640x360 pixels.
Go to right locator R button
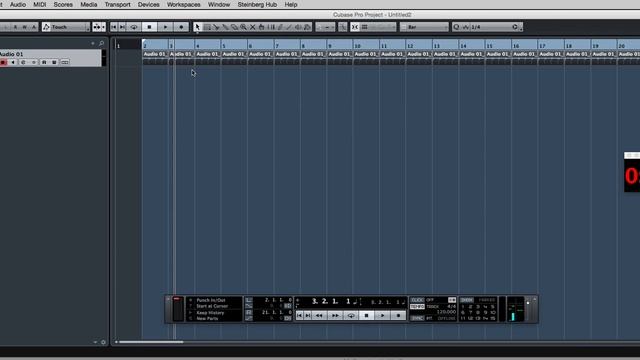249,312
